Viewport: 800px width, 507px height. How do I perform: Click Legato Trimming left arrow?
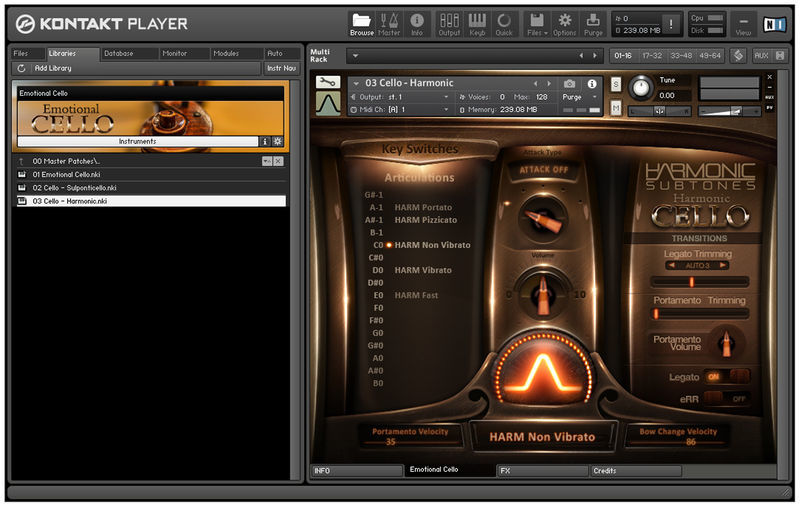click(x=672, y=265)
